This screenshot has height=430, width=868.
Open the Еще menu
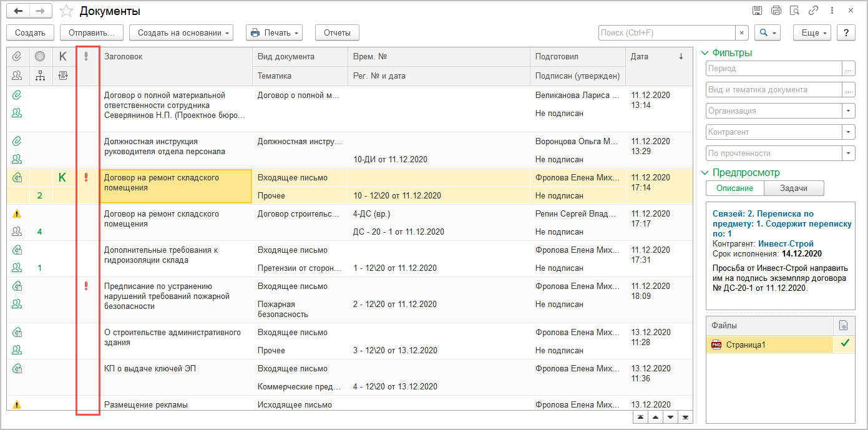(812, 33)
